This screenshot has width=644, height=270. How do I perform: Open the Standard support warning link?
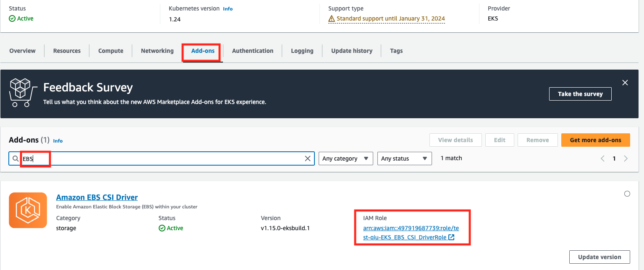(390, 18)
